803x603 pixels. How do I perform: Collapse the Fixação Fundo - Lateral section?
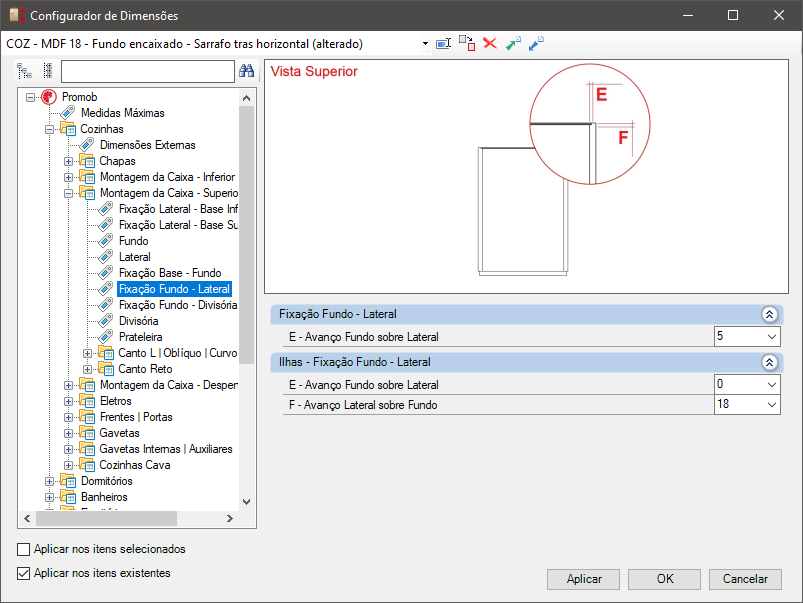pyautogui.click(x=769, y=314)
